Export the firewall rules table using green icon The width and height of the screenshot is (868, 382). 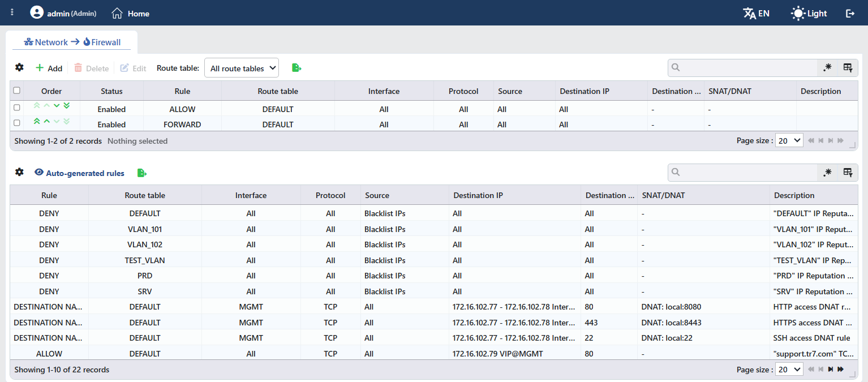pyautogui.click(x=297, y=68)
